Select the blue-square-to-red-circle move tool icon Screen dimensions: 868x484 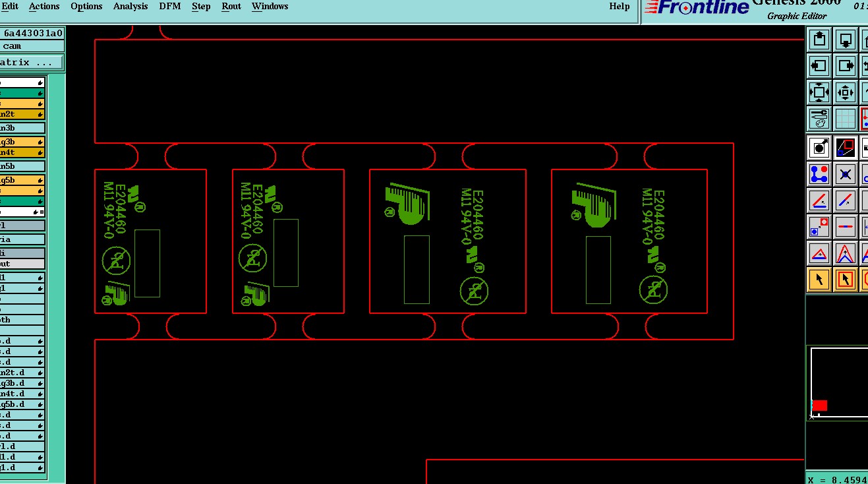[x=819, y=227]
